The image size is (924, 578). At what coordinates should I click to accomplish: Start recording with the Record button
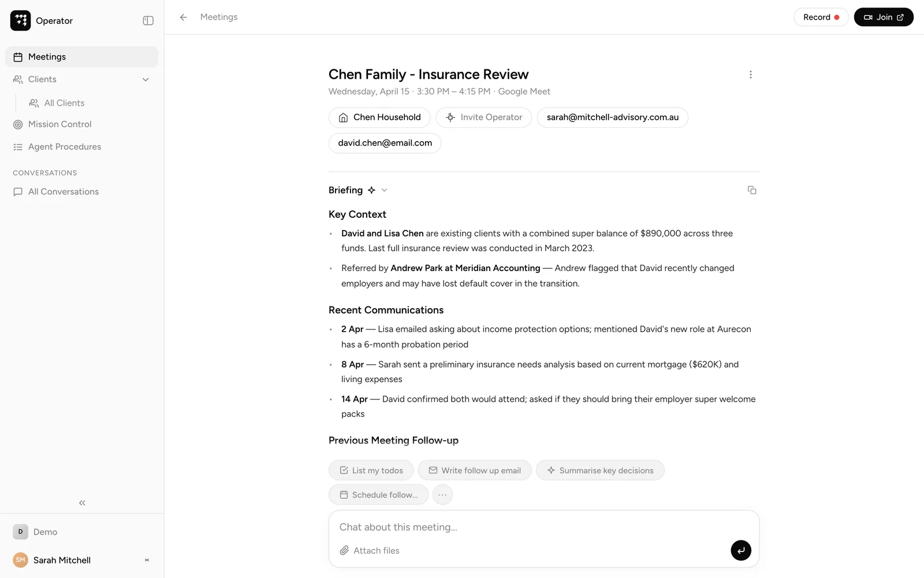(821, 17)
